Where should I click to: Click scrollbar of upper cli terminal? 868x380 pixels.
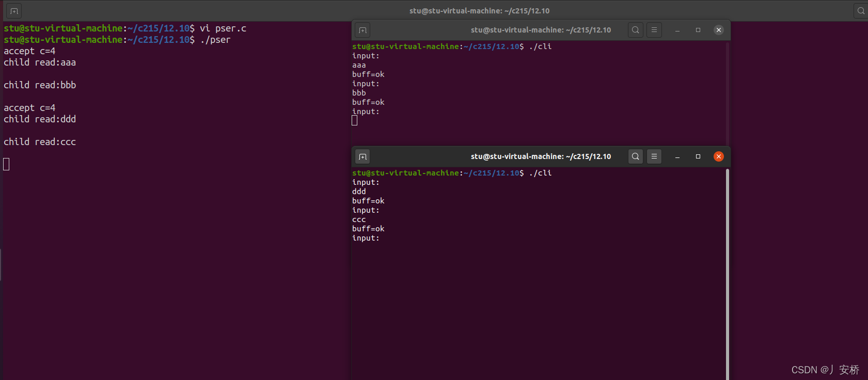point(728,93)
